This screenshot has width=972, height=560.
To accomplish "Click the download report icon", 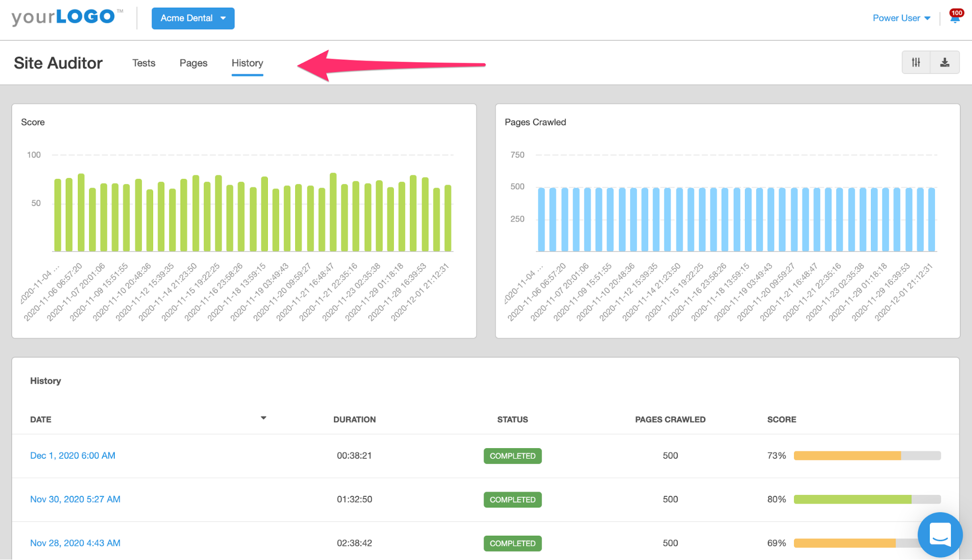I will (945, 62).
